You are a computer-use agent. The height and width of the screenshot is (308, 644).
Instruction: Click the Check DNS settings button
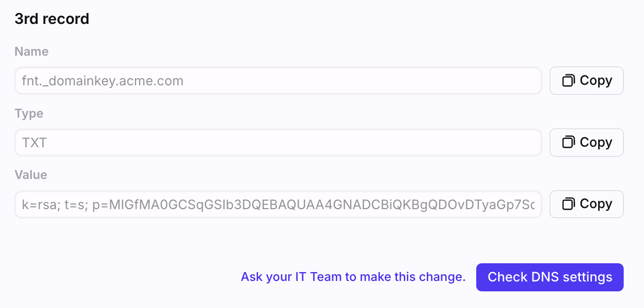(550, 277)
